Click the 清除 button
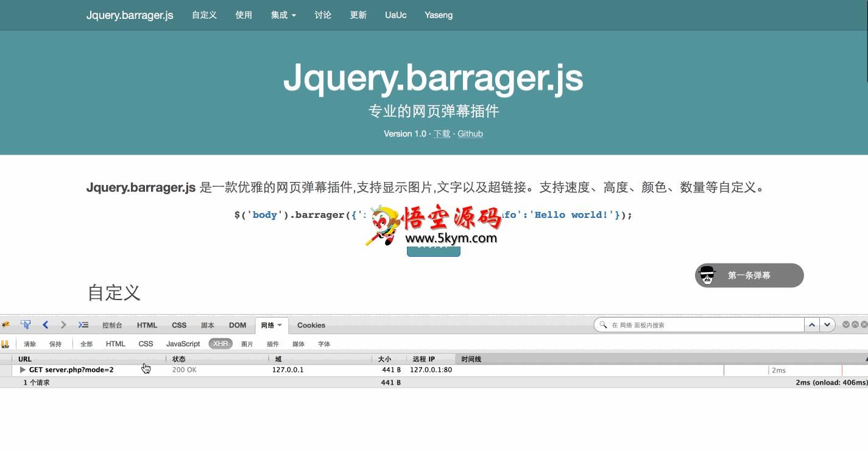The height and width of the screenshot is (451, 868). click(x=30, y=344)
